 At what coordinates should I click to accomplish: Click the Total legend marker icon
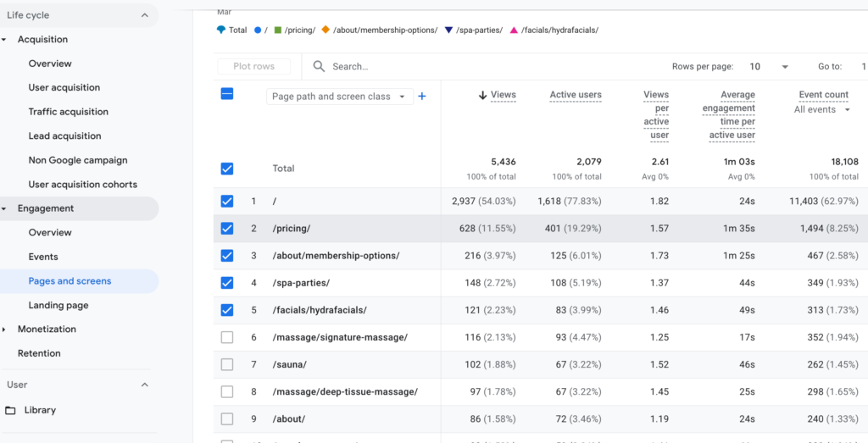click(221, 30)
